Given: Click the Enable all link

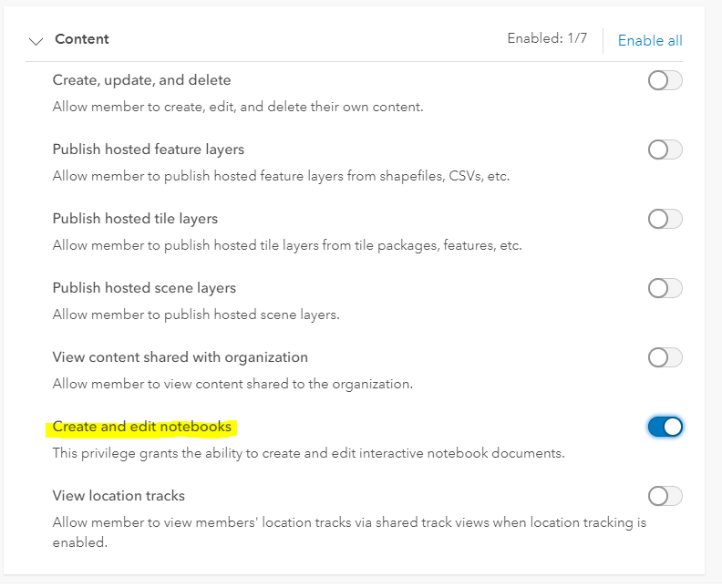Looking at the screenshot, I should tap(650, 40).
